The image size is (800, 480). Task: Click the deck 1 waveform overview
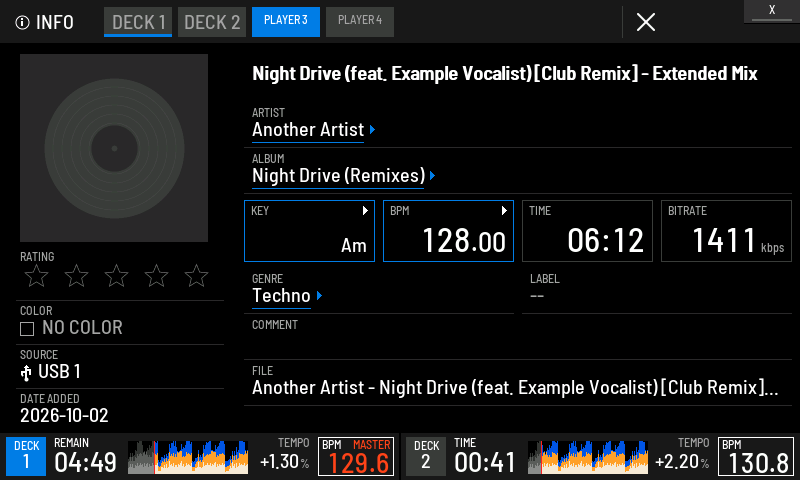[188, 457]
